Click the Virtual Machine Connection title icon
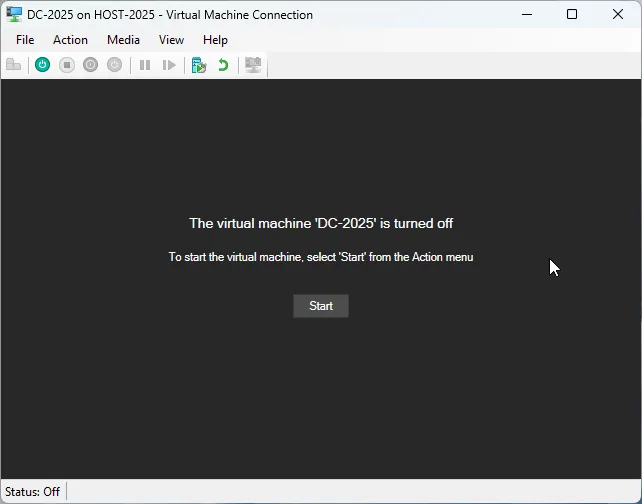This screenshot has height=504, width=642. point(14,15)
